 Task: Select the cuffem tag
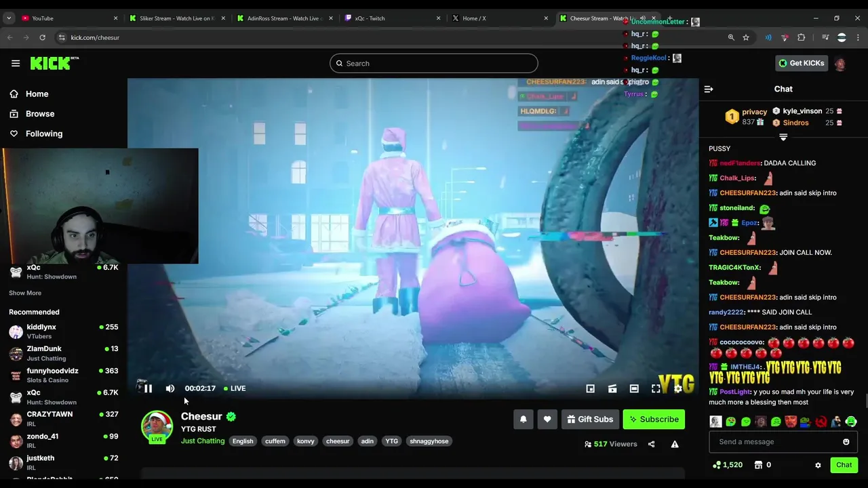pyautogui.click(x=275, y=441)
